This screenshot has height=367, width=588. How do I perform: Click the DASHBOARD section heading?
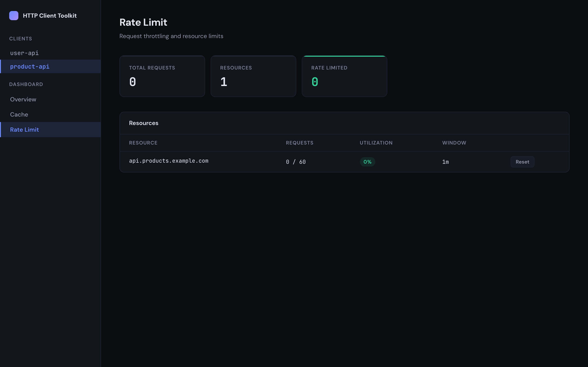click(26, 84)
